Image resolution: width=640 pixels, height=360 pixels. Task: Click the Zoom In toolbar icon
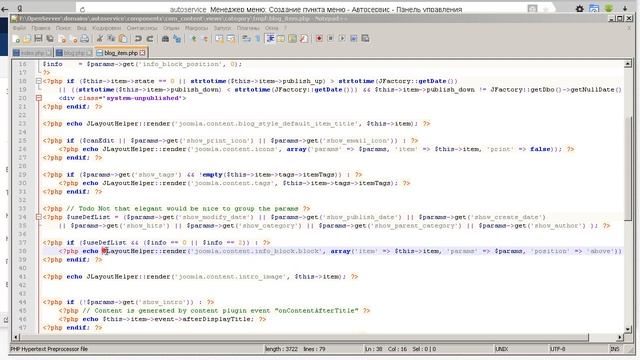tap(194, 39)
